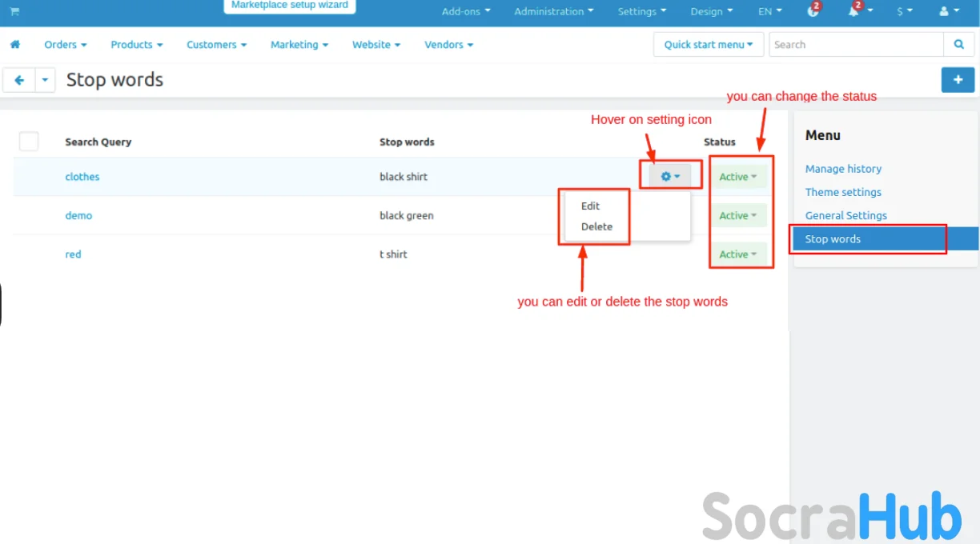The width and height of the screenshot is (980, 544).
Task: Expand Active status dropdown for clothes
Action: pos(737,177)
